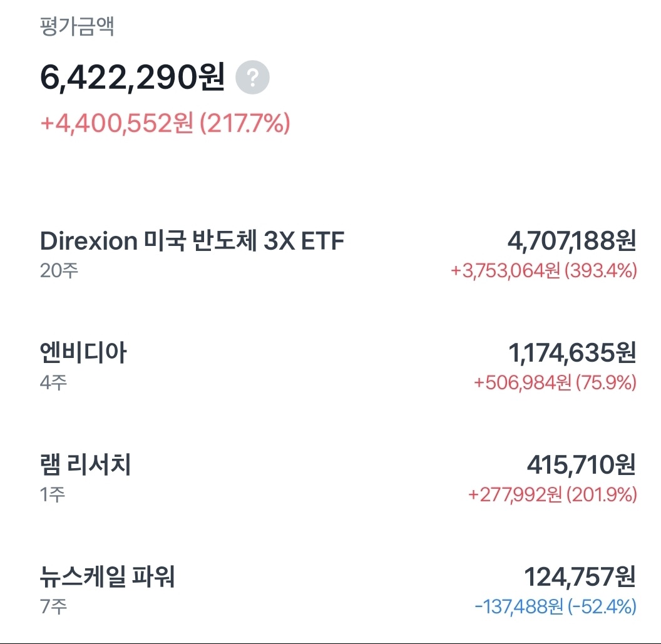
Task: Tap Direxion ETF value 4,707,188원
Action: click(571, 241)
